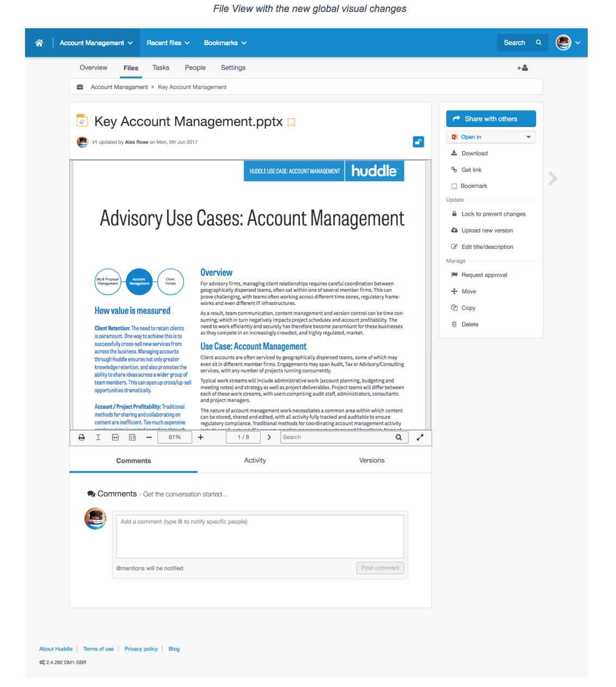Open Privacy policy link
616x687 pixels.
coord(141,649)
